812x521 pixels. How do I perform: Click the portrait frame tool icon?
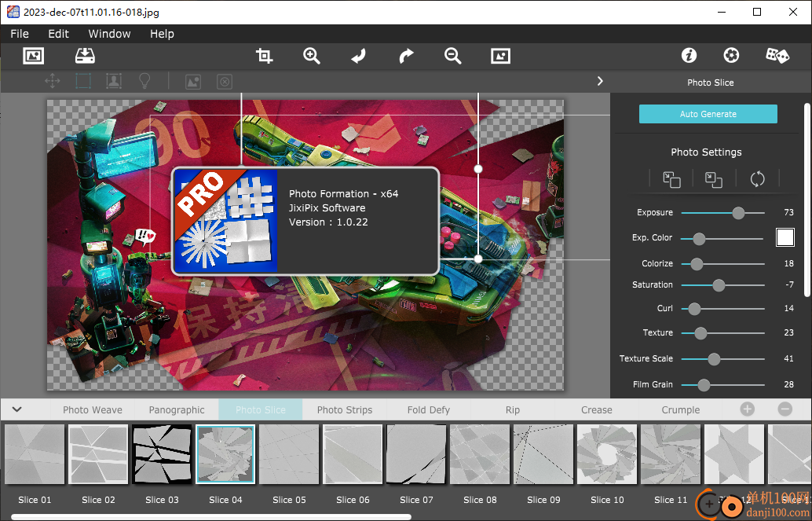114,81
